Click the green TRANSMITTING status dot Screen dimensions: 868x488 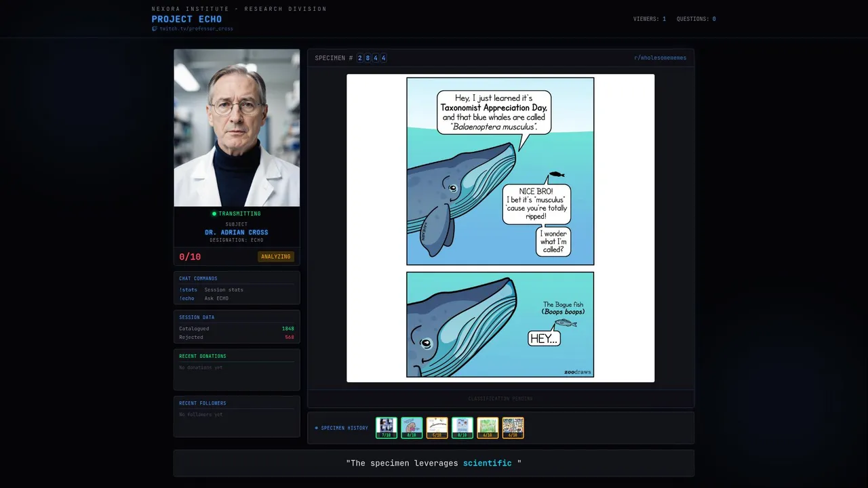coord(214,213)
